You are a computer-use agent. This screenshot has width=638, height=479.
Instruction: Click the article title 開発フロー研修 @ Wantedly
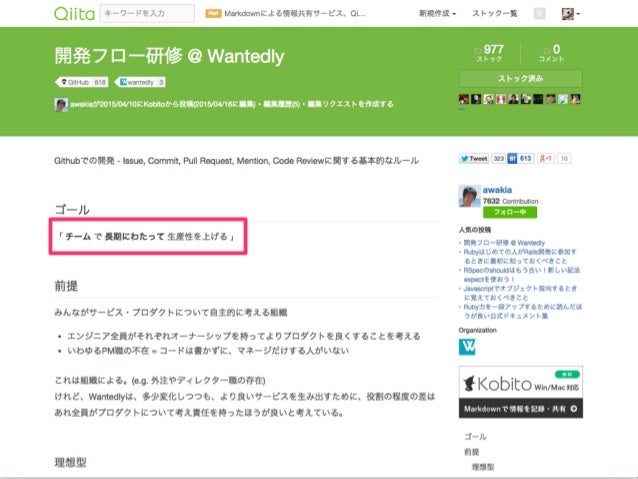[x=169, y=56]
